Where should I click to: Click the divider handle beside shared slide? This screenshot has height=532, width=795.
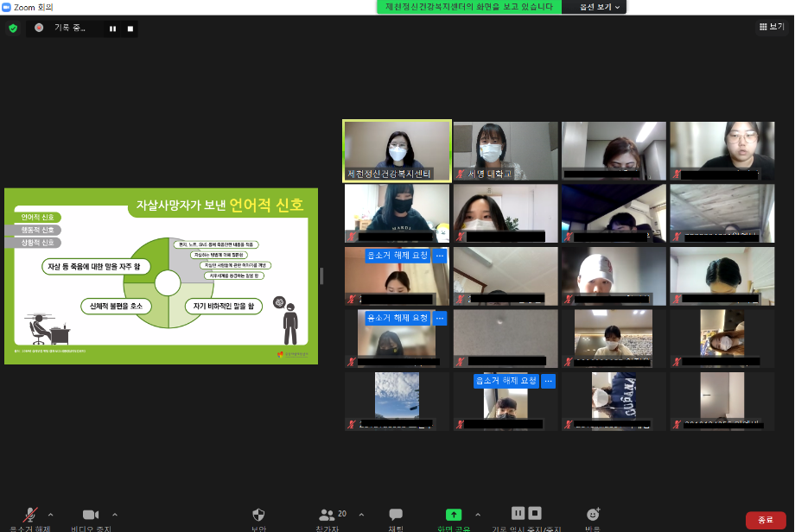321,275
